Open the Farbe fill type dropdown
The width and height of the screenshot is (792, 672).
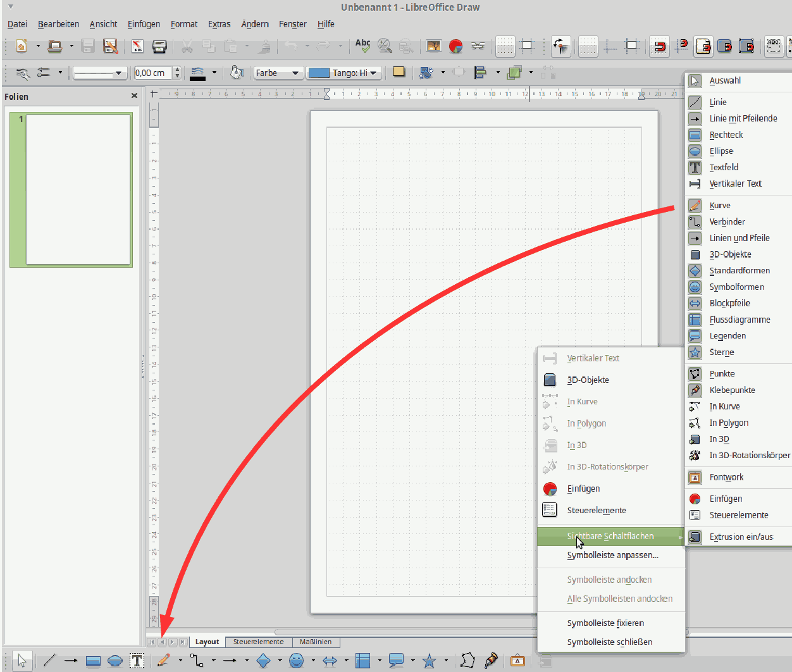(x=278, y=73)
